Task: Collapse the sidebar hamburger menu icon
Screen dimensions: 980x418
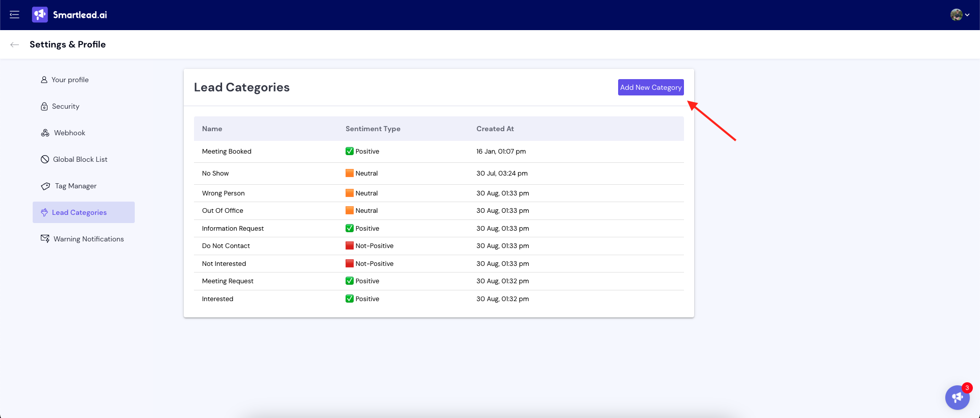Action: point(14,15)
